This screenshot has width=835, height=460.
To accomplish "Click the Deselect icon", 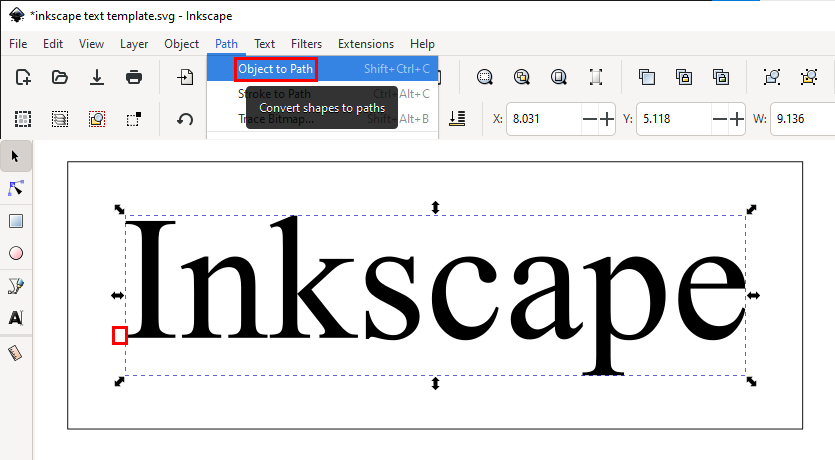I will [134, 119].
